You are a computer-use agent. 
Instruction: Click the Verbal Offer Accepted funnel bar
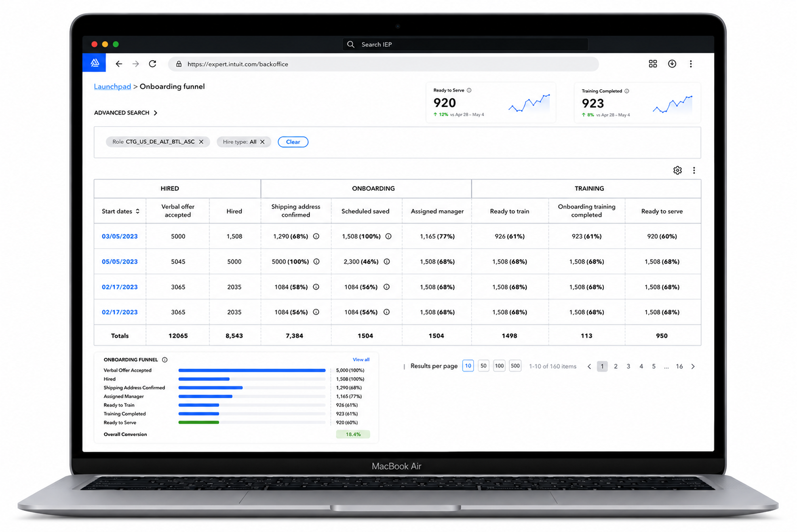tap(252, 370)
